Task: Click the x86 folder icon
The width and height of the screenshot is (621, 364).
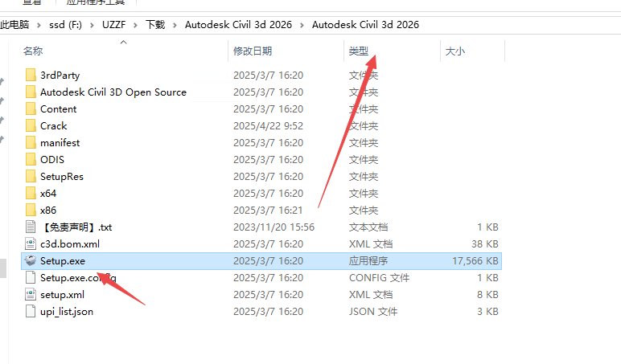Action: pyautogui.click(x=31, y=210)
